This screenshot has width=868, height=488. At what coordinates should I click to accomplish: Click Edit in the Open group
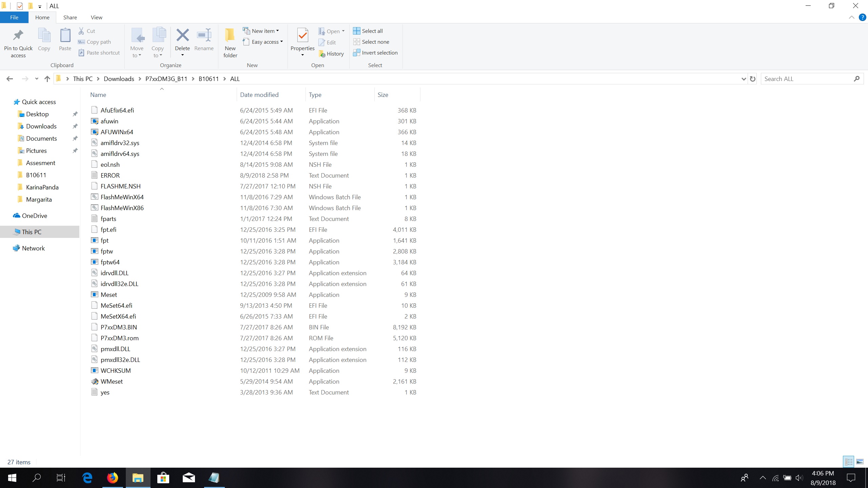327,42
